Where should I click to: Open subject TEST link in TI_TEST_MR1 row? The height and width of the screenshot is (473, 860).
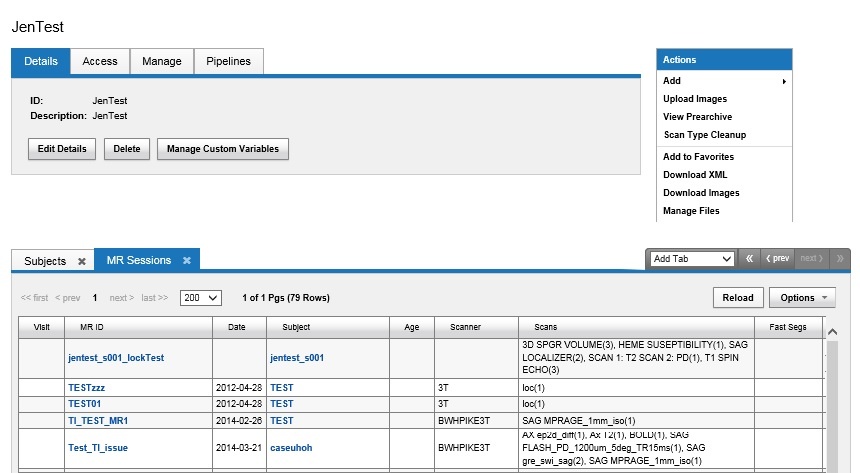pos(282,421)
